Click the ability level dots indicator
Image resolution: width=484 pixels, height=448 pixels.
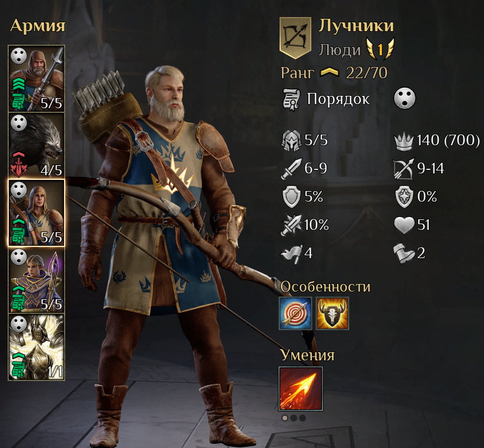(294, 418)
